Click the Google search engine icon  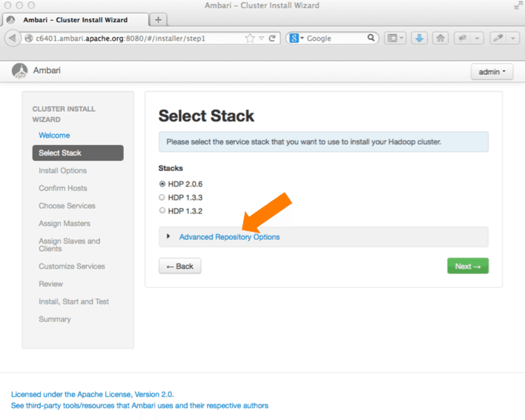294,38
